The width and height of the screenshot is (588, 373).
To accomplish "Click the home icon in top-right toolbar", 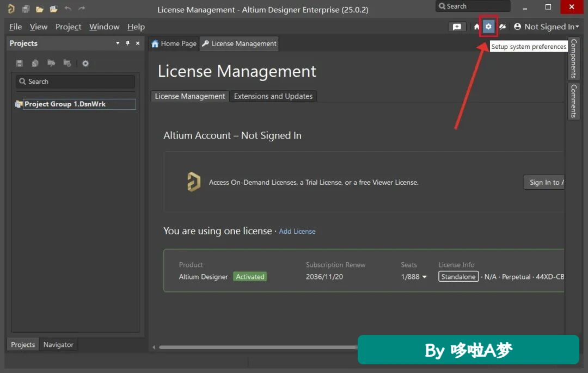I will click(x=476, y=27).
